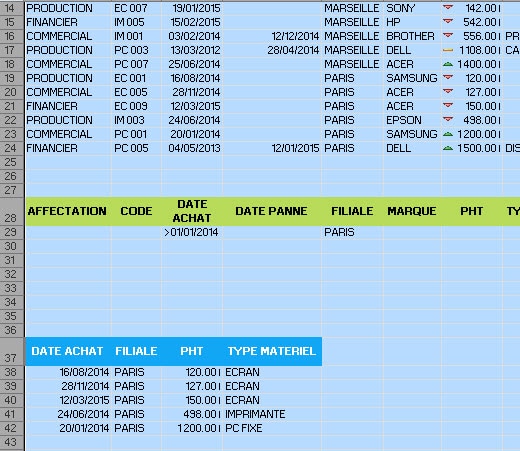Viewport: 520px width, 451px height.
Task: Select the green DATE PANNE header cell
Action: coord(272,211)
